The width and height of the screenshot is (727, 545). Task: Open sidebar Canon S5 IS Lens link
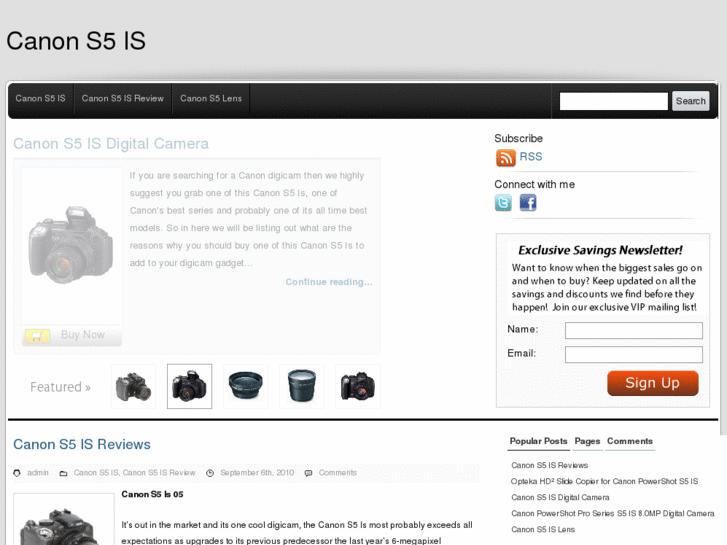[x=543, y=529]
